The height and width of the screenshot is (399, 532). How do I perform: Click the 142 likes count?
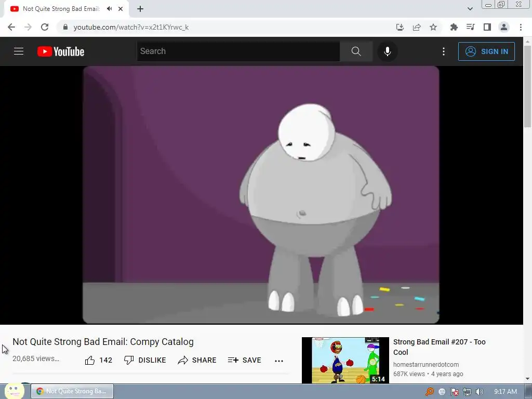[x=106, y=361]
